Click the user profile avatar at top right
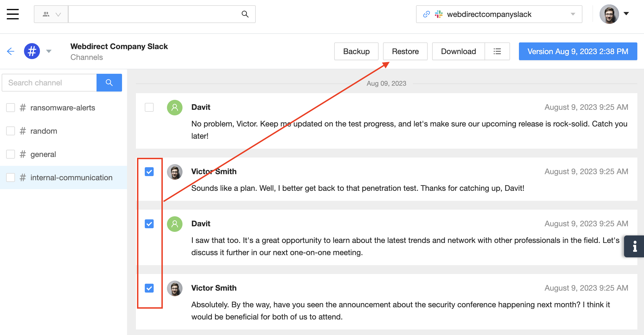Viewport: 644px width, 335px height. (x=609, y=14)
